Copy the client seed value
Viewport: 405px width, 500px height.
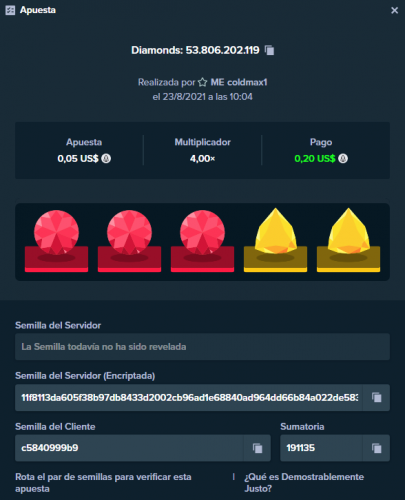pos(257,448)
